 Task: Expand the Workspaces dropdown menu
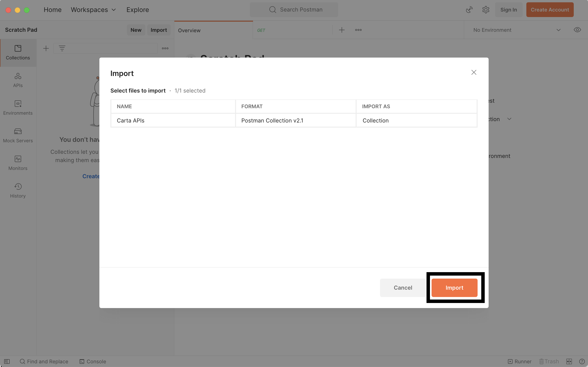tap(93, 10)
